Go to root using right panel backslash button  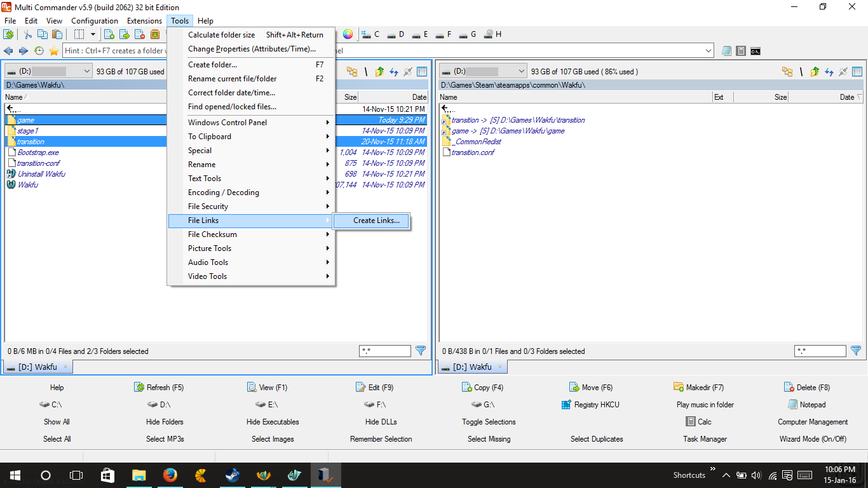pyautogui.click(x=801, y=72)
